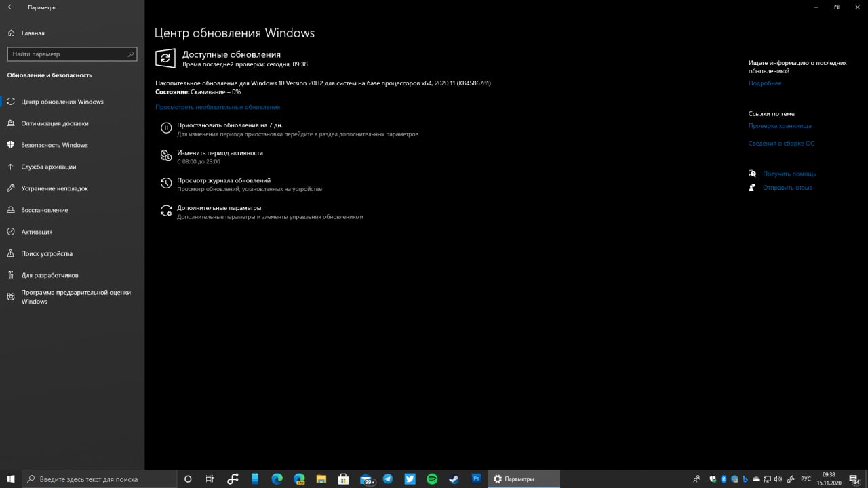Open Microsoft Edge from taskbar
This screenshot has width=868, height=488.
click(277, 479)
